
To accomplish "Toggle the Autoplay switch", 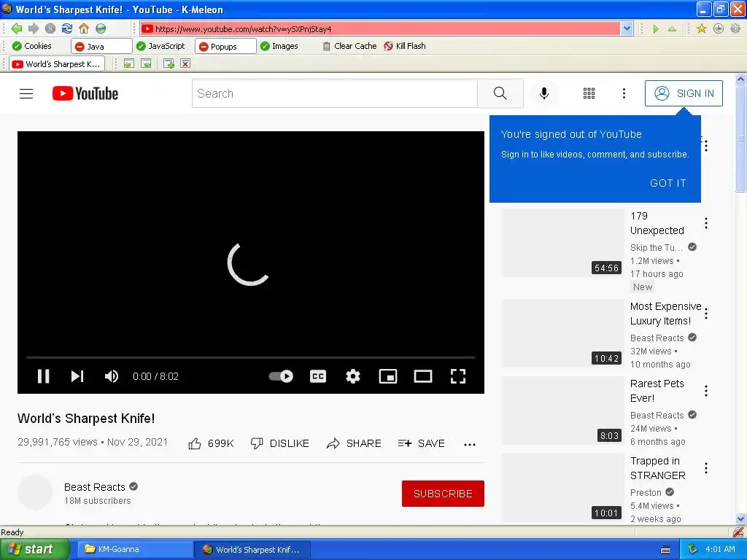I will pyautogui.click(x=281, y=376).
